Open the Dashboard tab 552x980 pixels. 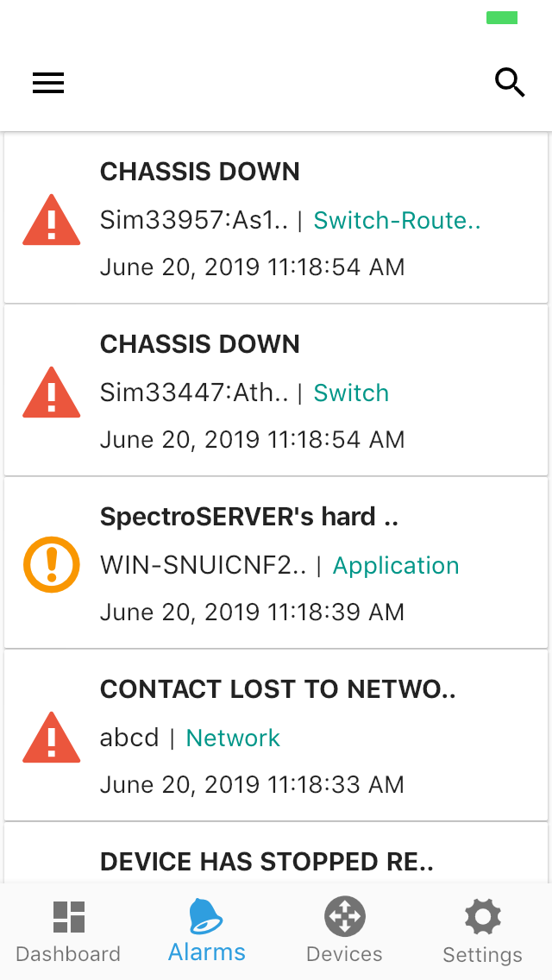tap(68, 932)
